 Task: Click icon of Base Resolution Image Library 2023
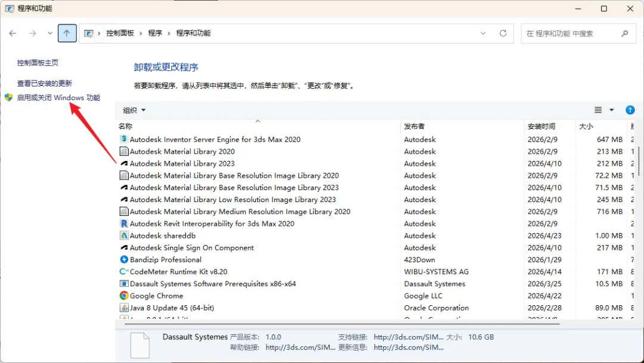click(x=123, y=187)
